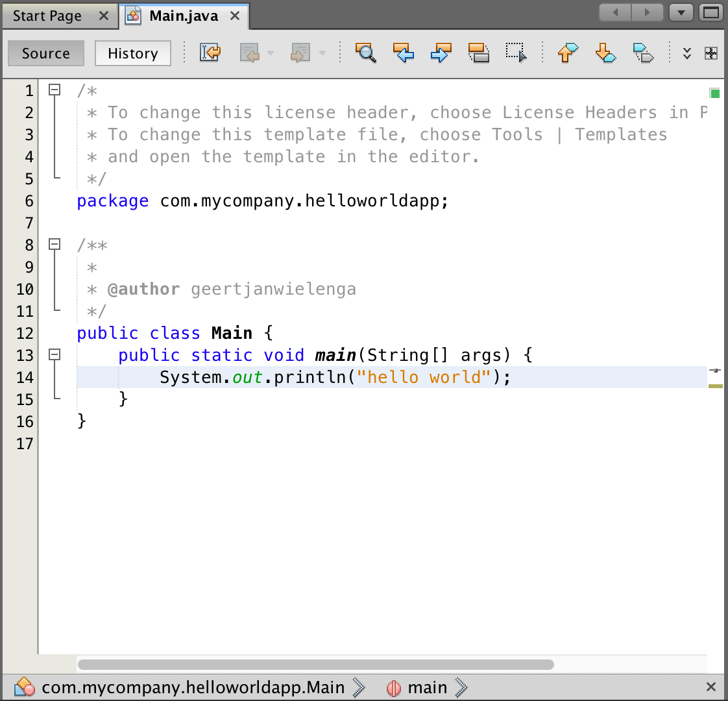Collapse the main method fold at line 13
Image resolution: width=728 pixels, height=701 pixels.
[x=55, y=355]
